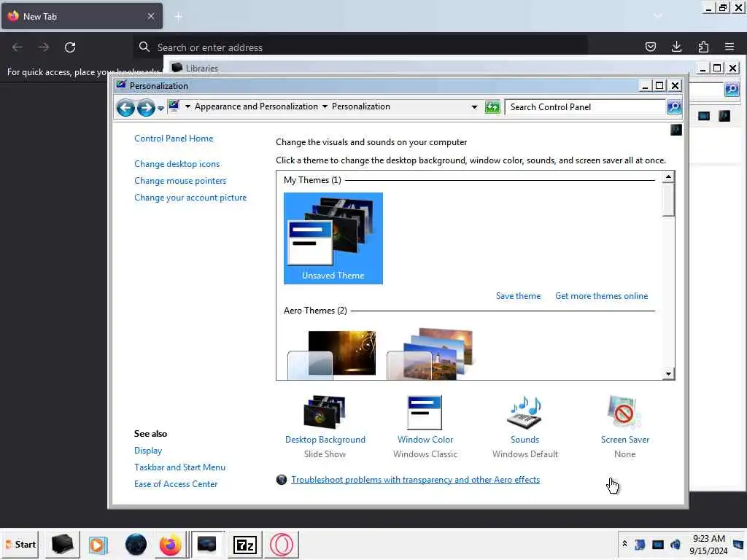
Task: Refresh the Personalization address bar
Action: coord(492,107)
